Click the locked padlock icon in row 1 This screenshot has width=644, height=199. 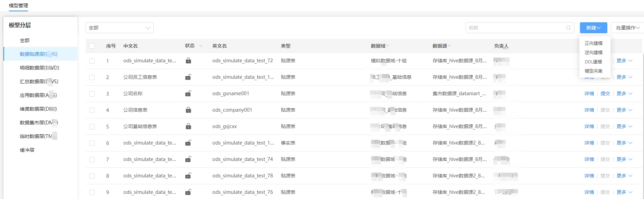click(x=188, y=61)
